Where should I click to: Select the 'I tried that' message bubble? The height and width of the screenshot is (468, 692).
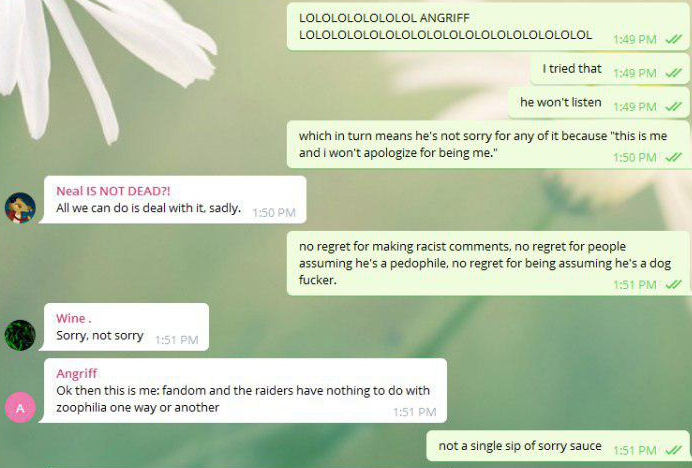click(610, 69)
